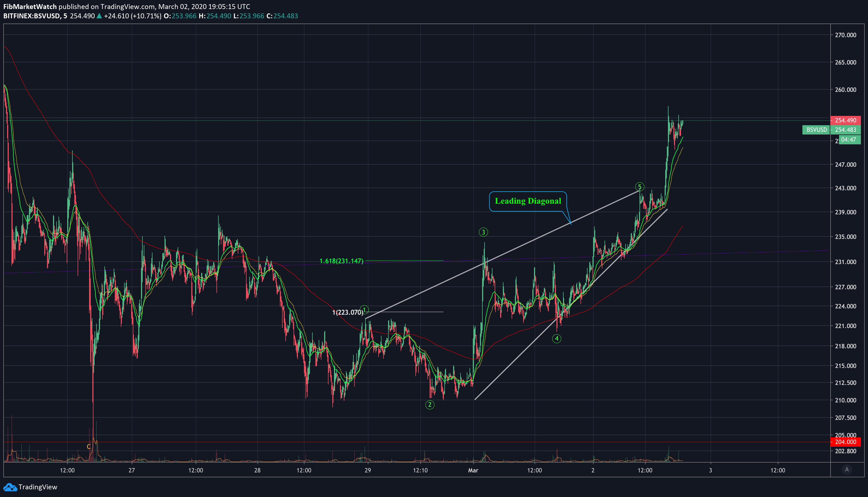Screen dimensions: 868x497
Task: Click the '27' date on time axis
Action: [132, 470]
